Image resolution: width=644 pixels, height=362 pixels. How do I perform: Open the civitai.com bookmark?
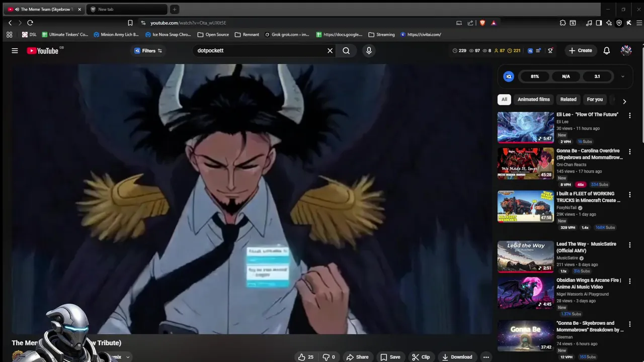click(421, 35)
